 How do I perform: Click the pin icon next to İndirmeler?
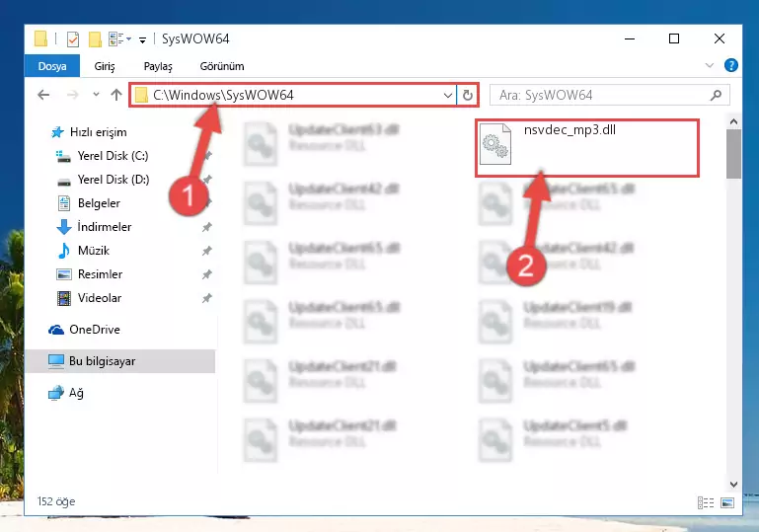point(206,227)
